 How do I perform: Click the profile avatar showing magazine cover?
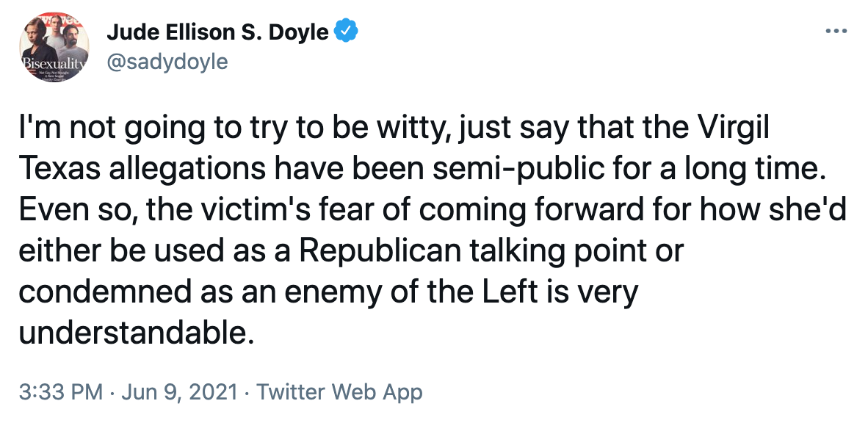pos(54,46)
